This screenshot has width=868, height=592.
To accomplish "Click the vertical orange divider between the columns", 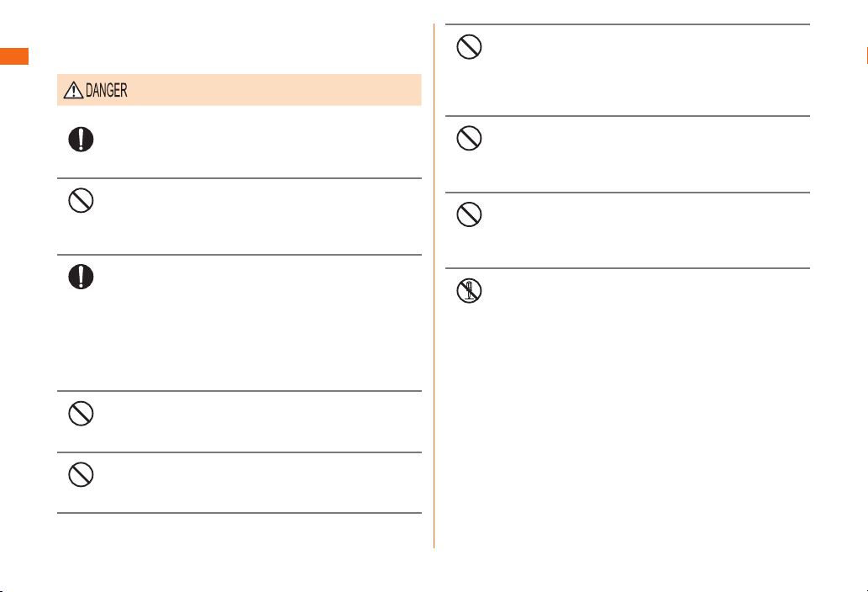I will (x=434, y=286).
